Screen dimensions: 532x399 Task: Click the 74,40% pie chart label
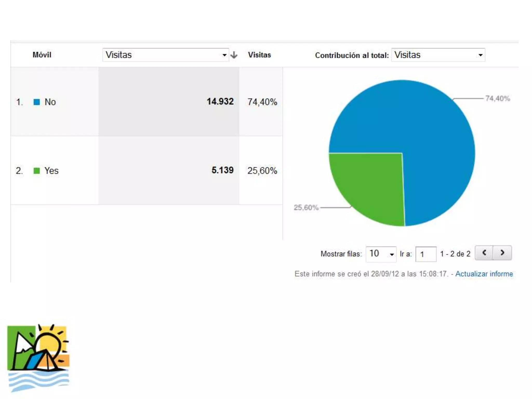pyautogui.click(x=497, y=98)
